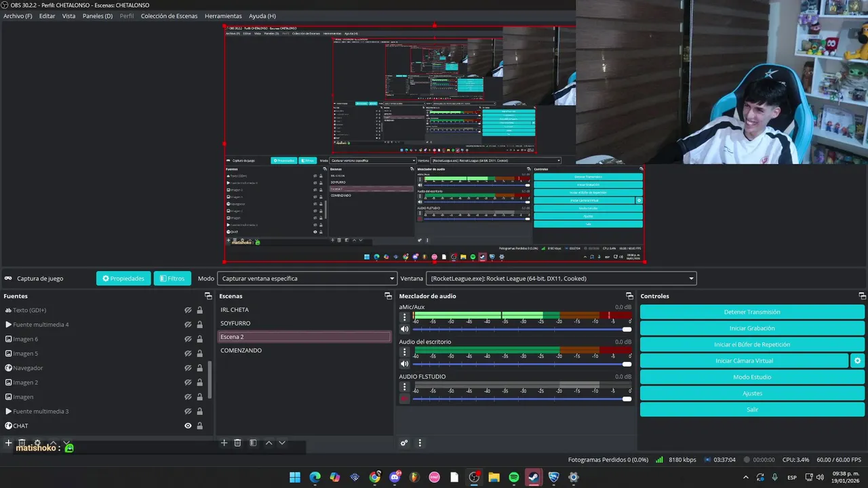Open the Vista menu

[x=68, y=16]
